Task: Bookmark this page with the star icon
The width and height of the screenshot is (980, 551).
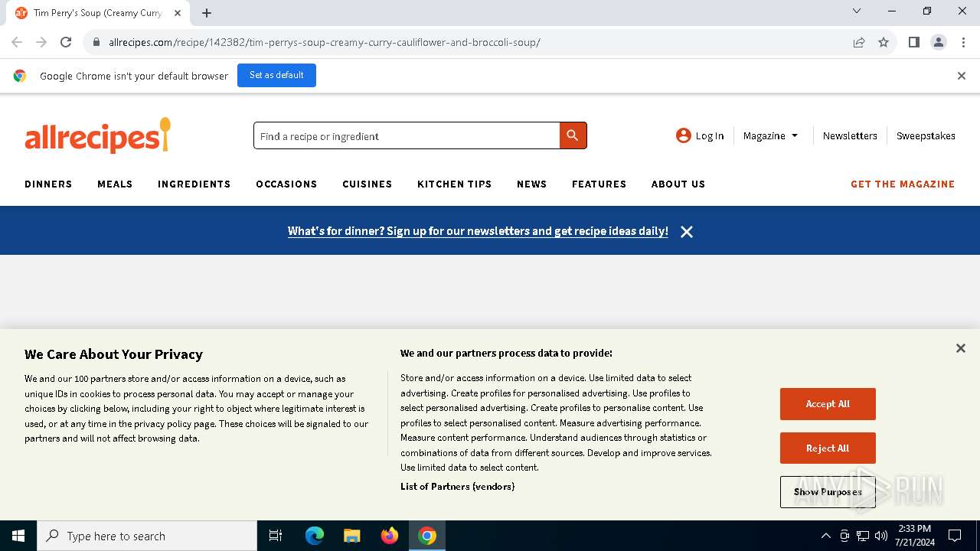Action: pyautogui.click(x=884, y=42)
